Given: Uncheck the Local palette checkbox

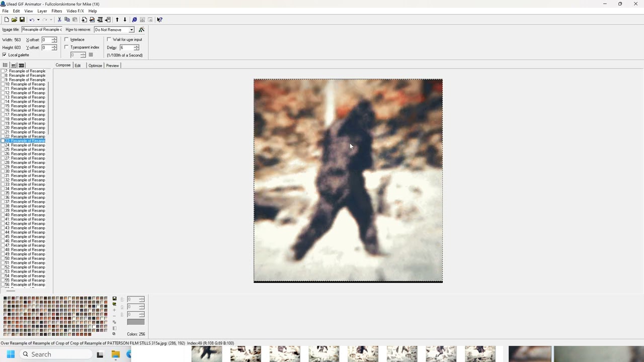Looking at the screenshot, I should [x=4, y=55].
